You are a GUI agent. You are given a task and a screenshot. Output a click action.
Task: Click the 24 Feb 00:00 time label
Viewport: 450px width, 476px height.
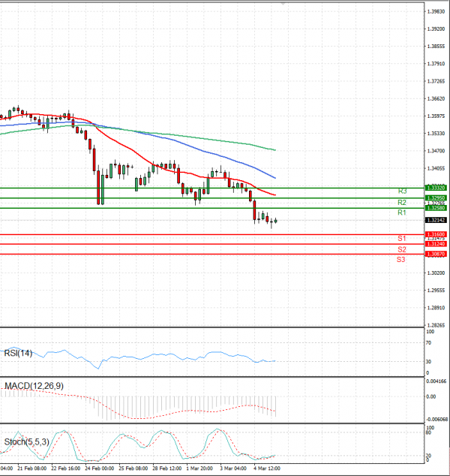click(100, 468)
